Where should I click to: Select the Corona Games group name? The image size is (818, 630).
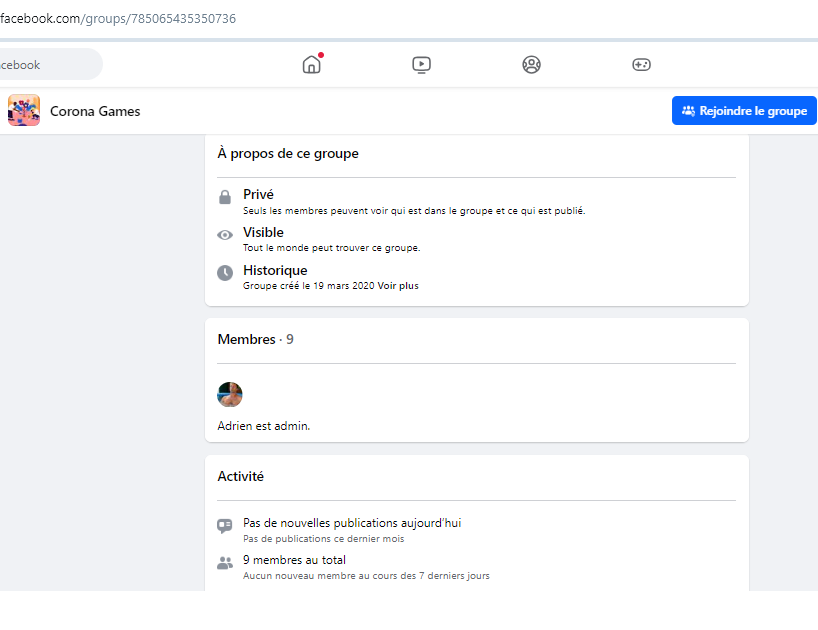pos(95,111)
